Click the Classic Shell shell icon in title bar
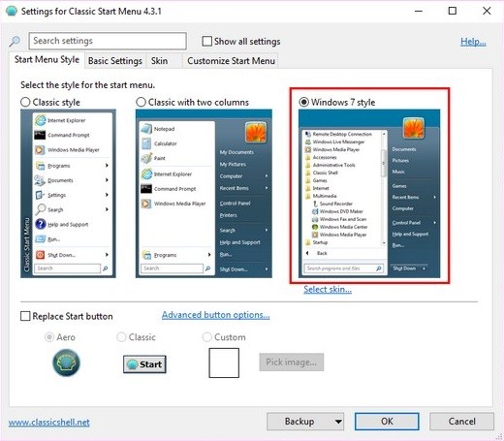Viewport: 504px width, 441px height. click(12, 12)
